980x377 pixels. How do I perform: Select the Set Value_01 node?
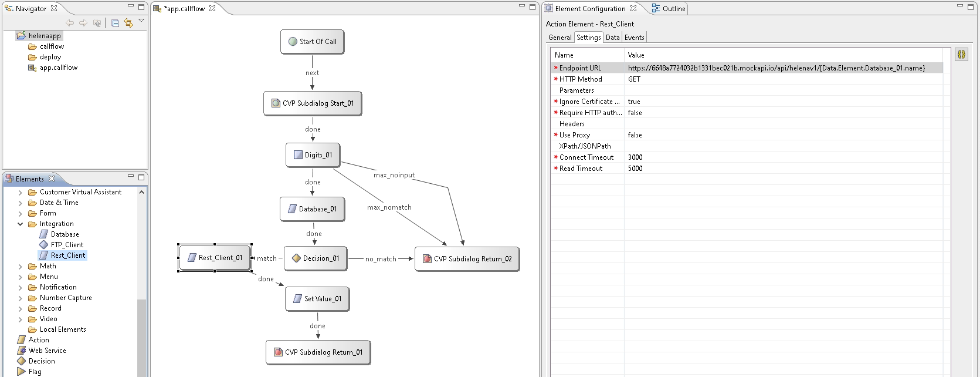click(x=317, y=299)
